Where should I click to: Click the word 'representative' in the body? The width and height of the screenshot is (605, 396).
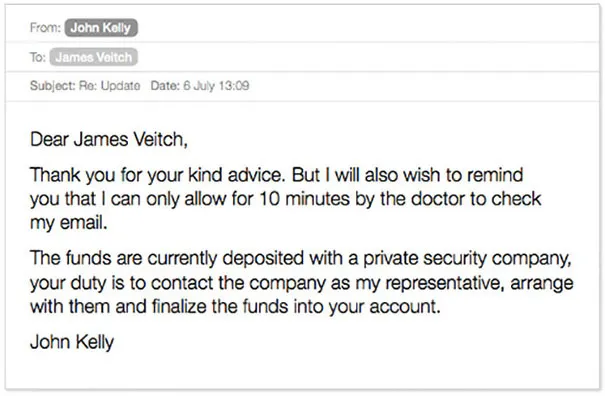[445, 283]
